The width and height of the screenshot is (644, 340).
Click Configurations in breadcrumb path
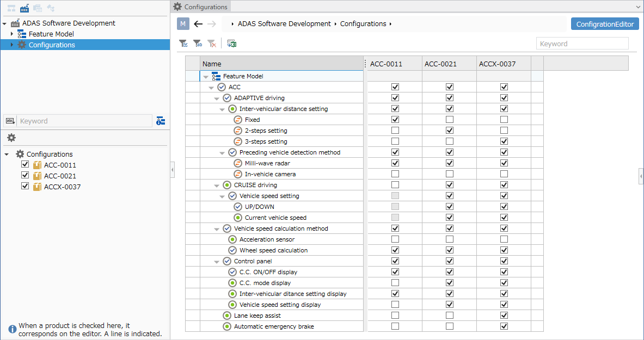pos(363,24)
